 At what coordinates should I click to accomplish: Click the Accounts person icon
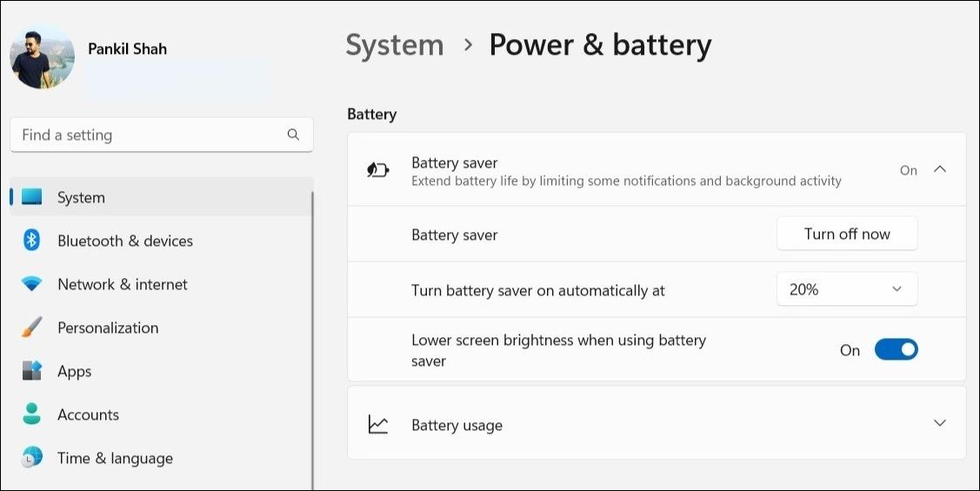point(32,415)
